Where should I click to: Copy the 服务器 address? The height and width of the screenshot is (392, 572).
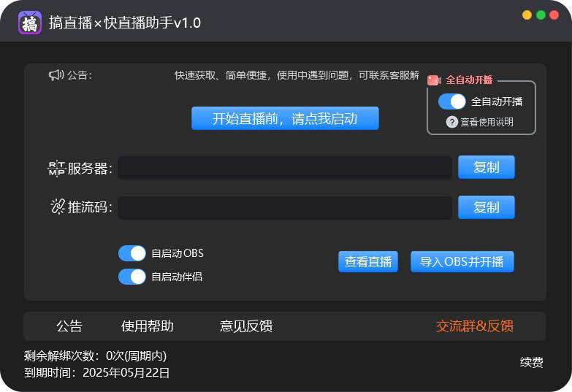point(487,167)
